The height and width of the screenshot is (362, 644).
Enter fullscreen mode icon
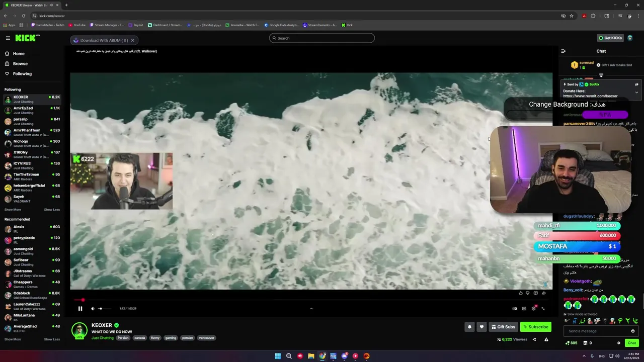coord(543,309)
